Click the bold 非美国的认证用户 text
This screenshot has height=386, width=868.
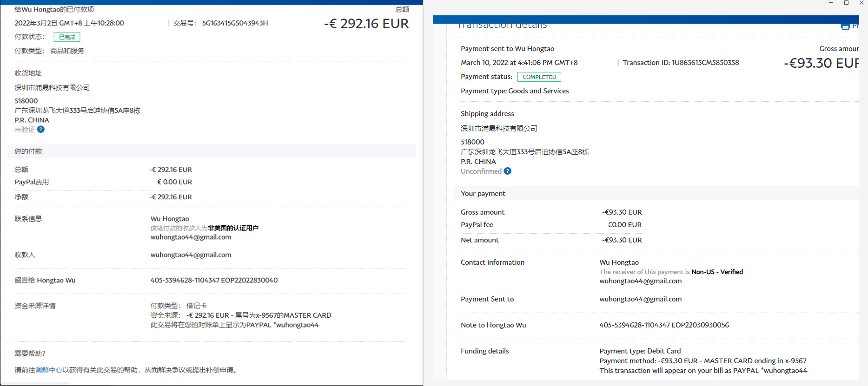click(x=233, y=228)
